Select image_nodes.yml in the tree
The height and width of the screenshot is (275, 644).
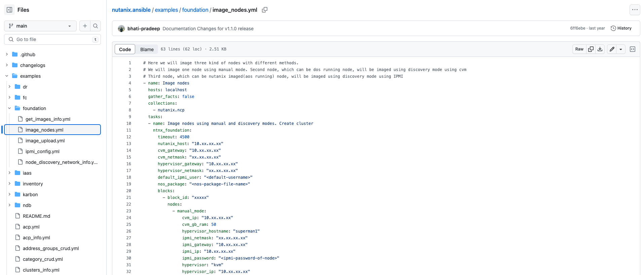[x=52, y=130]
